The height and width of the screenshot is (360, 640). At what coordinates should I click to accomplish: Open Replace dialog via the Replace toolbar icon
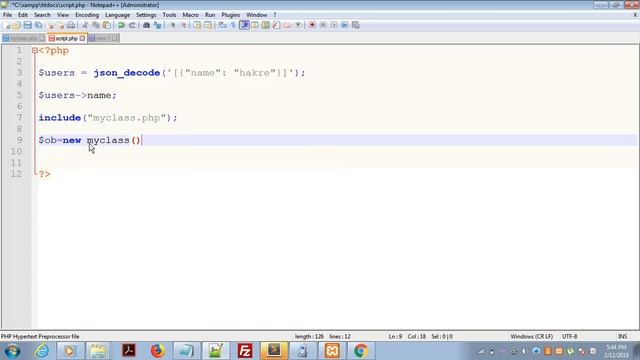(157, 25)
